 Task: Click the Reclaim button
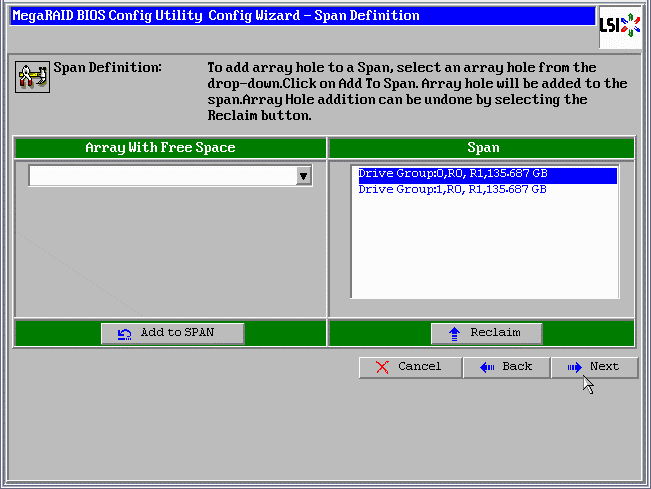487,333
